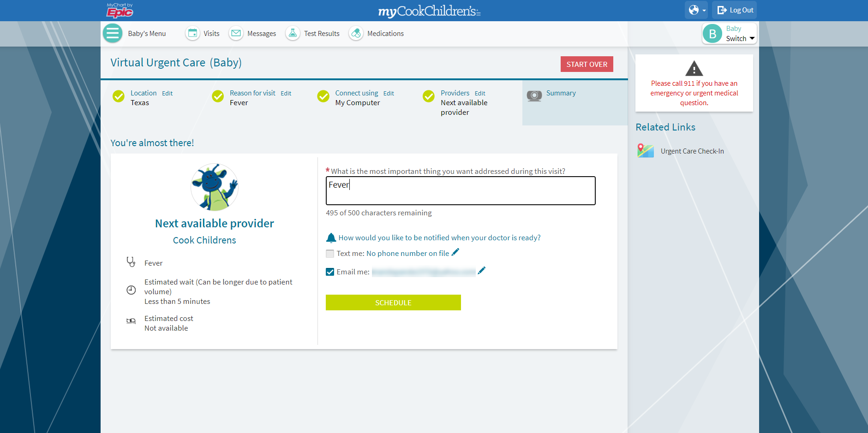Uncheck the Email me checkbox
This screenshot has height=433, width=868.
click(330, 272)
